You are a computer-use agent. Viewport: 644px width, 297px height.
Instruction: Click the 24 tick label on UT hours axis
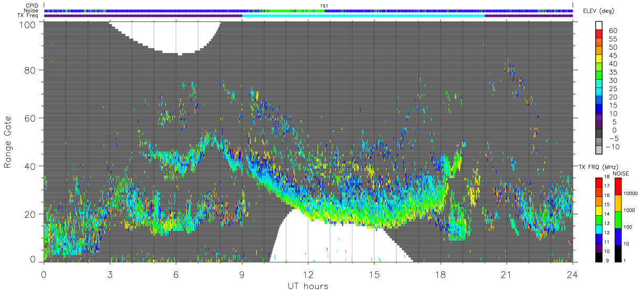coord(572,274)
